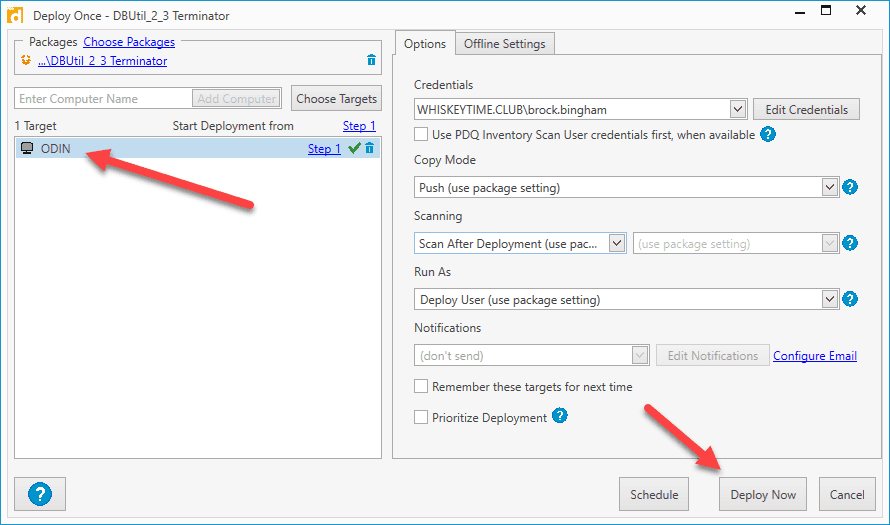Click Step 1 link in Start Deployment header

(x=359, y=125)
